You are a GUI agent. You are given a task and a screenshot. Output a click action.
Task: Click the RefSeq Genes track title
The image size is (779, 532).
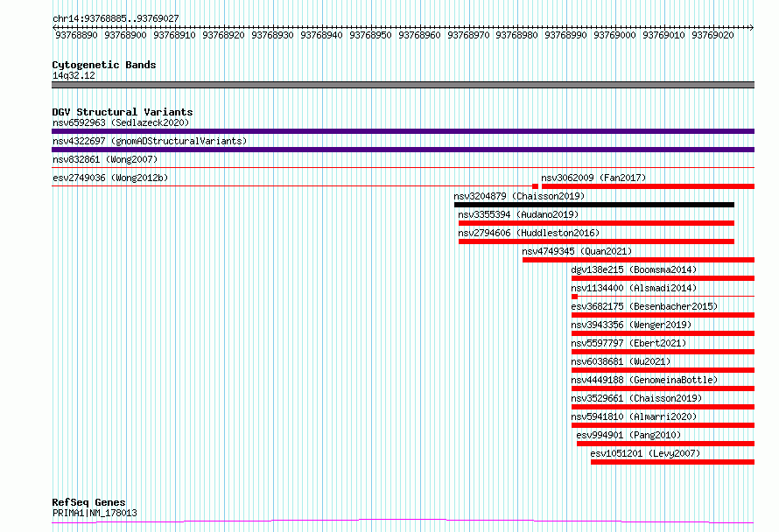88,502
